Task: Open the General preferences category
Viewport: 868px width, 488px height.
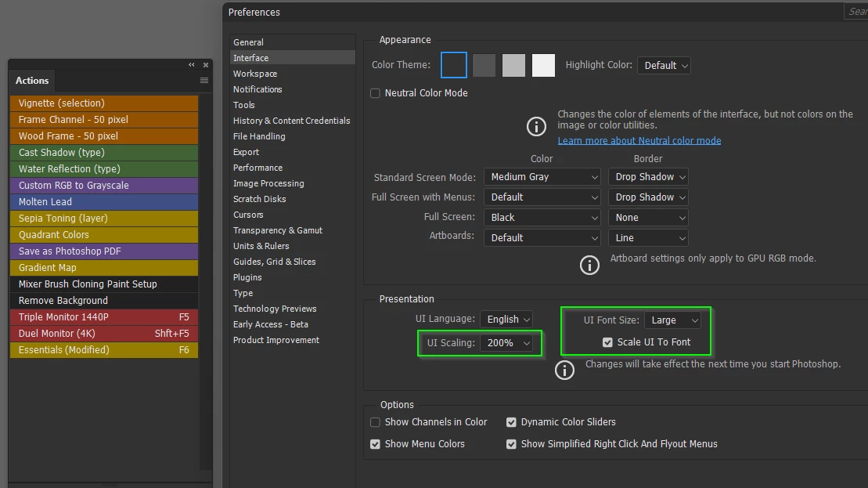Action: (292, 42)
